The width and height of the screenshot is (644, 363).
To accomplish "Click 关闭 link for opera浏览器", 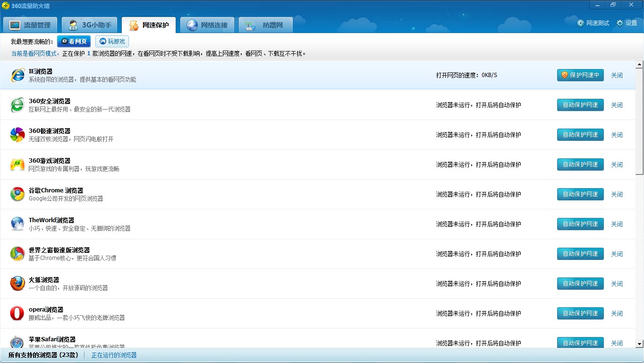I will pos(617,313).
